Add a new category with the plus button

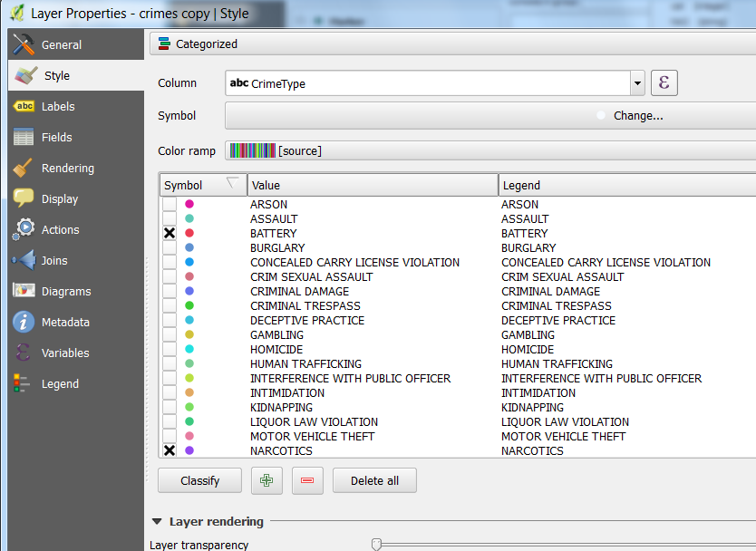coord(267,480)
